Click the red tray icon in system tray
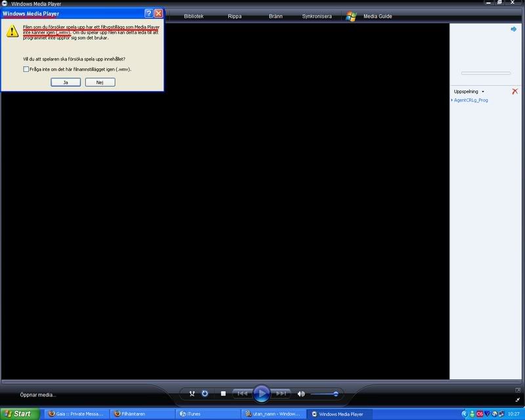Screen dimensions: 525x420 [x=480, y=414]
